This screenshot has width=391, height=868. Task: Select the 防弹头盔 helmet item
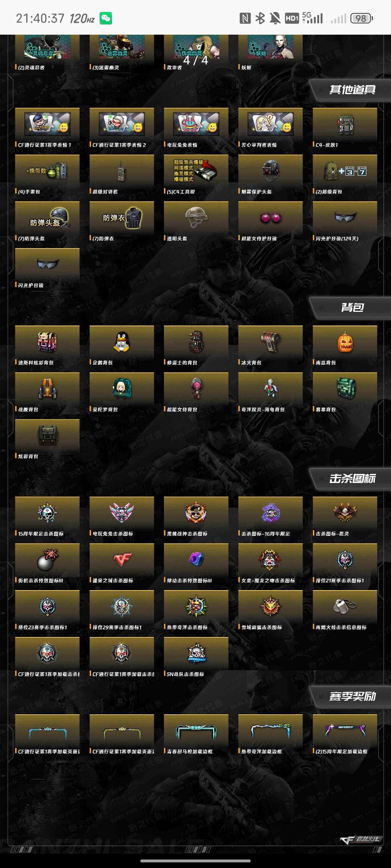47,218
